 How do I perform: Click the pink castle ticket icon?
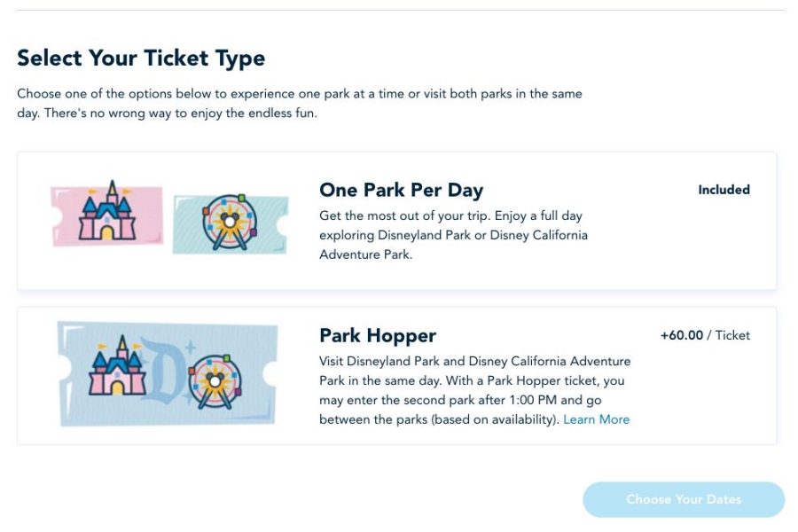106,214
